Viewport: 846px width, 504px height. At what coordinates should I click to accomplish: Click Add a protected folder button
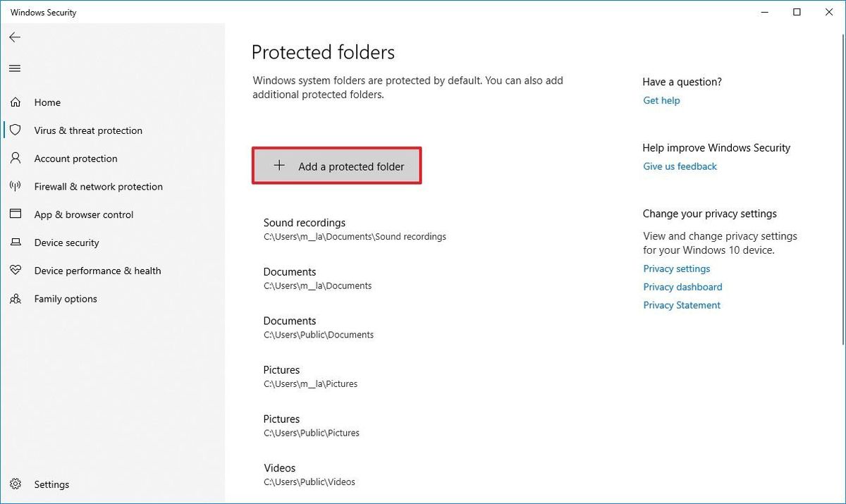pos(337,166)
